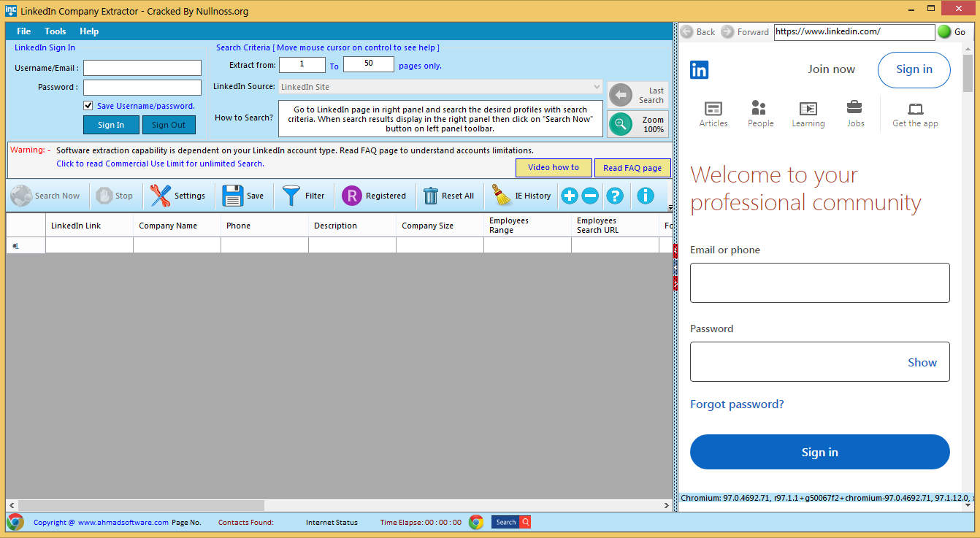
Task: Save results with the floppy disk icon
Action: point(233,196)
